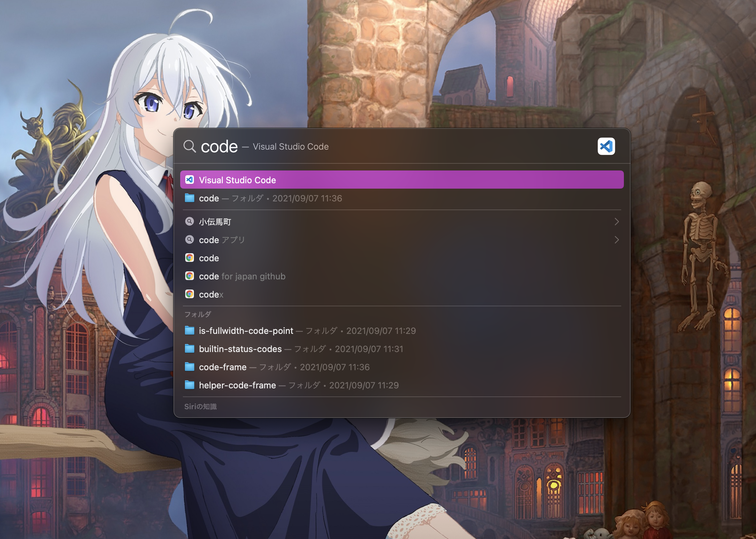Click the Chrome icon beside 'code for japan github'

(190, 276)
